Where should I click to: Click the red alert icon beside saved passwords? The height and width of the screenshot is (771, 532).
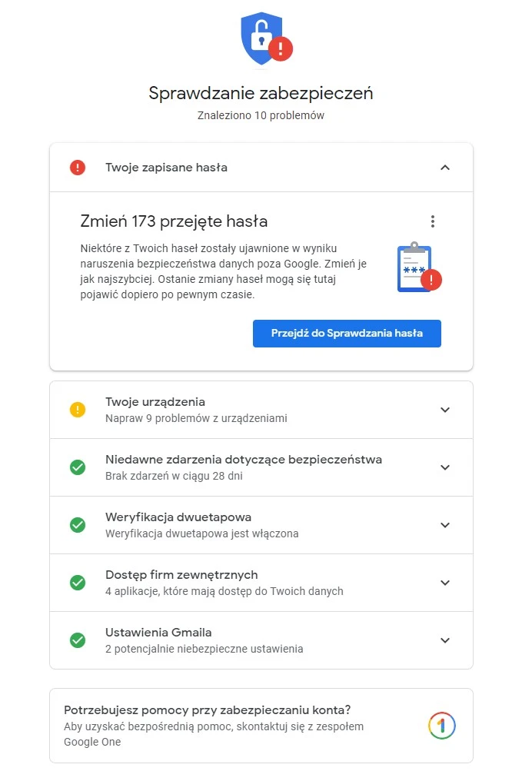click(x=78, y=168)
